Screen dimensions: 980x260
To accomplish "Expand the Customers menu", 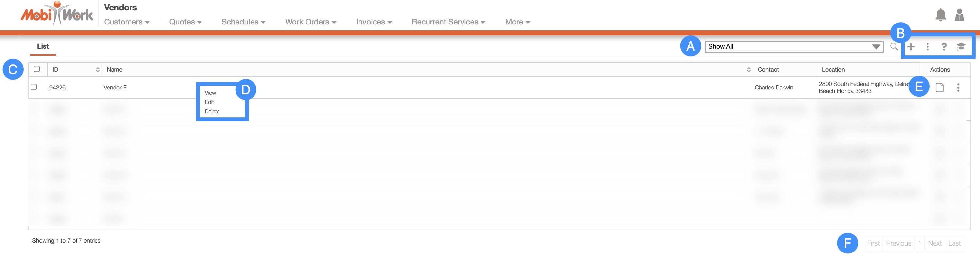I will pyautogui.click(x=127, y=22).
